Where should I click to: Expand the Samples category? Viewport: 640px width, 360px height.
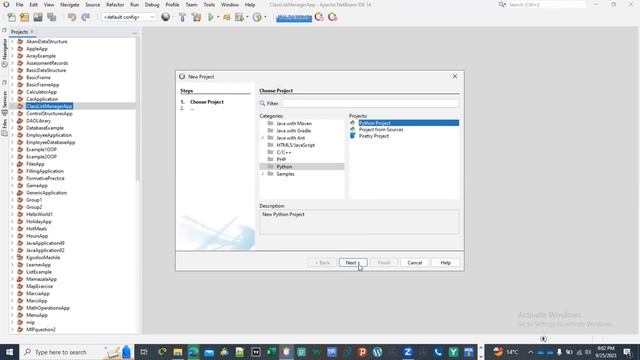pyautogui.click(x=263, y=174)
